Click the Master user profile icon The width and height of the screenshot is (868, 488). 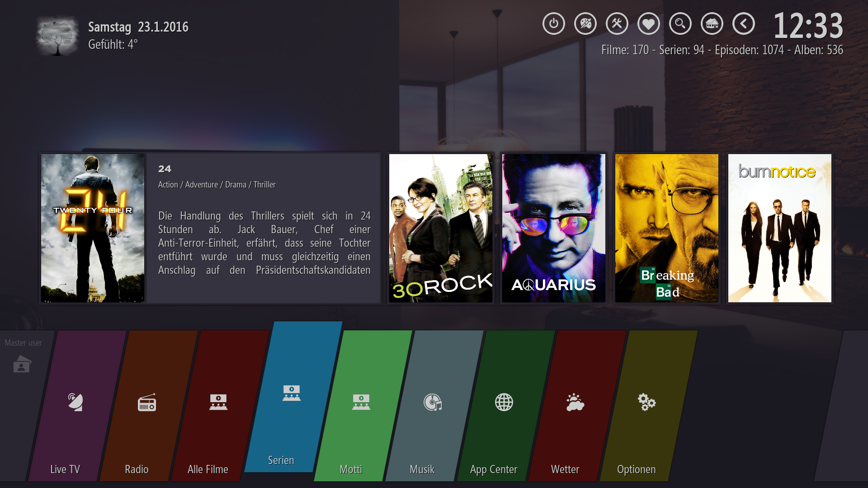tap(22, 364)
